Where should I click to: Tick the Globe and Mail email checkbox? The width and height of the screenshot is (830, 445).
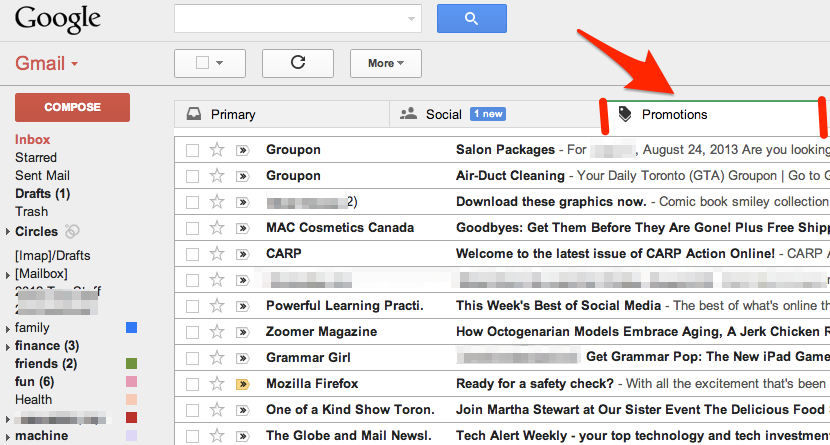193,436
